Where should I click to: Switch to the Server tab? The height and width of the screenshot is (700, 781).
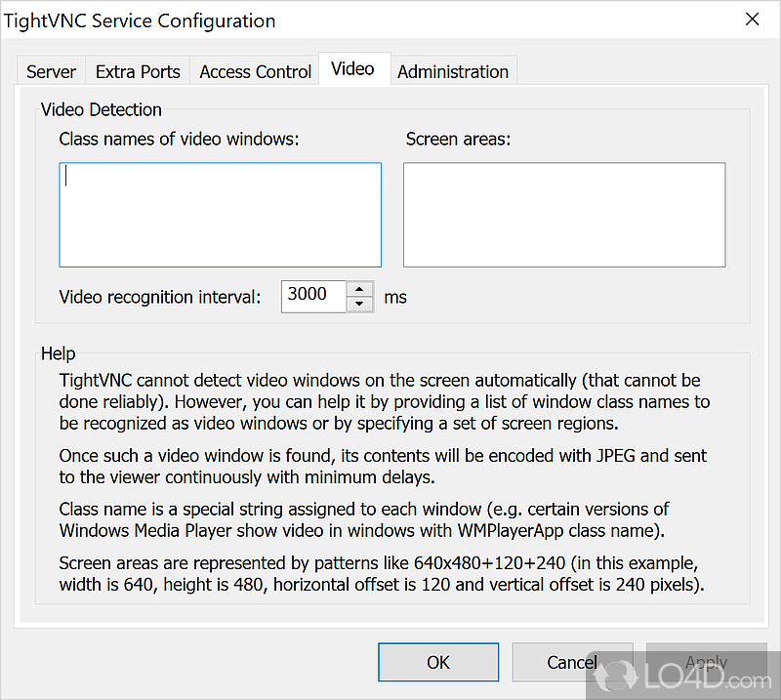click(x=51, y=71)
